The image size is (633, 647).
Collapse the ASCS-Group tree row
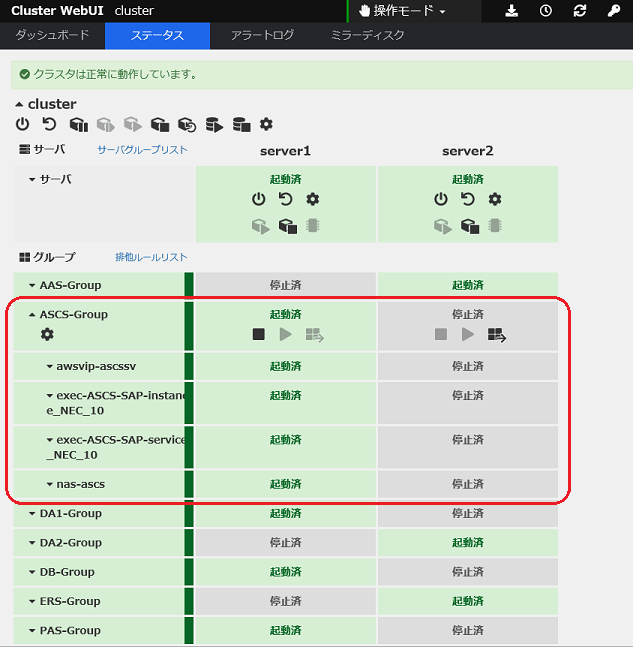tap(32, 314)
